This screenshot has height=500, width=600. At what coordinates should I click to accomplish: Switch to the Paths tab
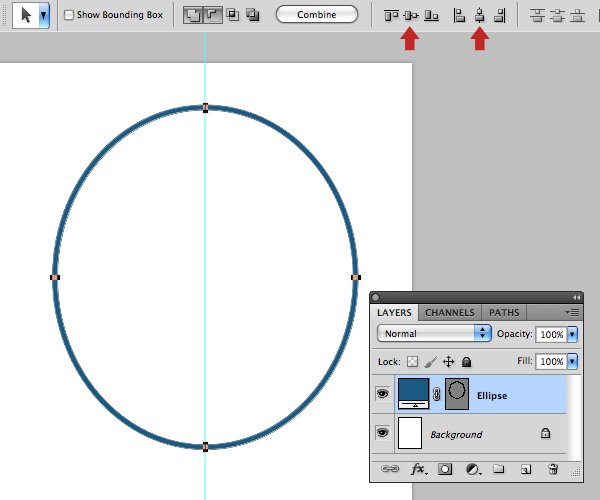[x=504, y=313]
